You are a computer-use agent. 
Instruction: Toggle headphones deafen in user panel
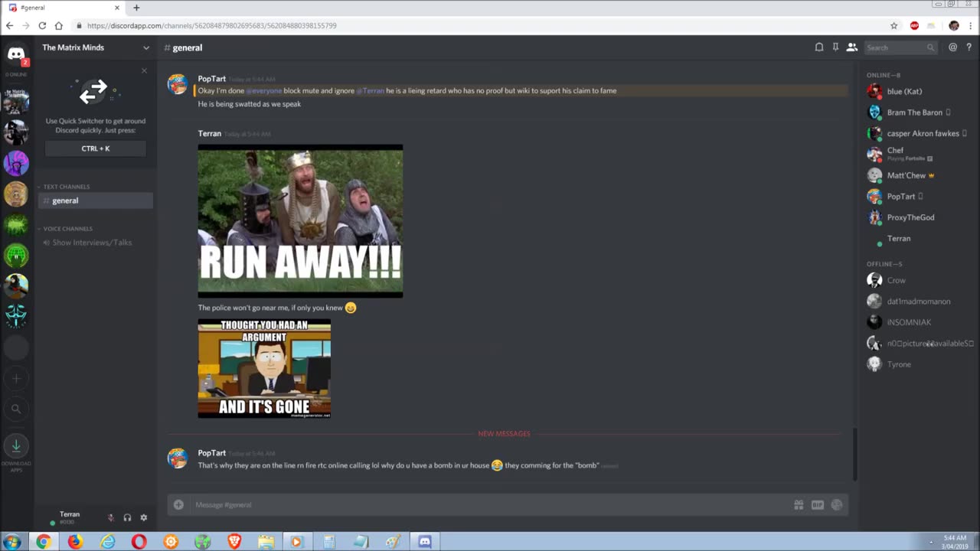127,518
